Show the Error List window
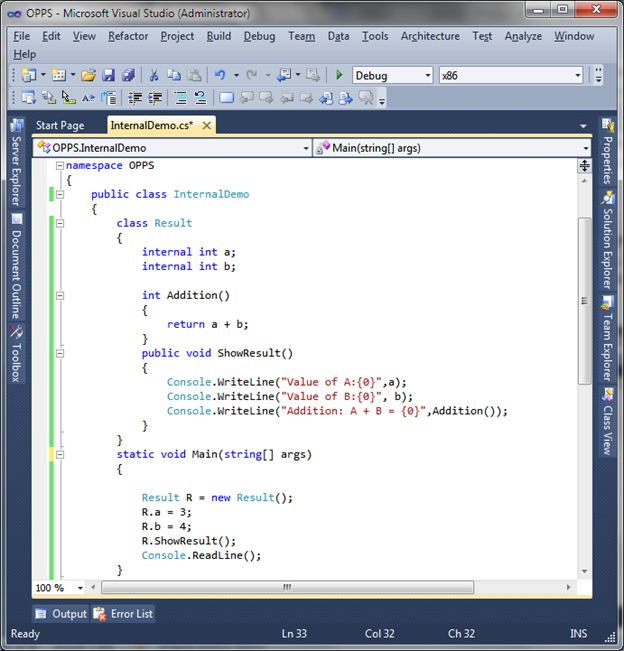Screen dimensions: 624x651 point(123,614)
